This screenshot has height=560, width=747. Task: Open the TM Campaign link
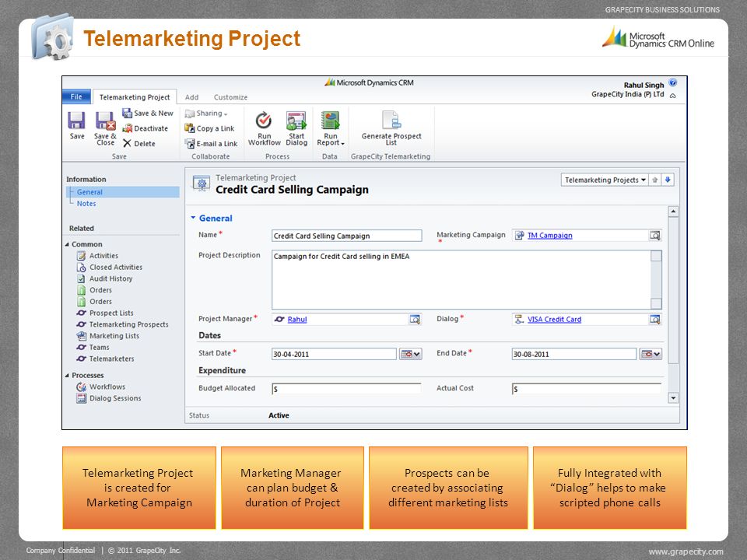click(x=550, y=235)
